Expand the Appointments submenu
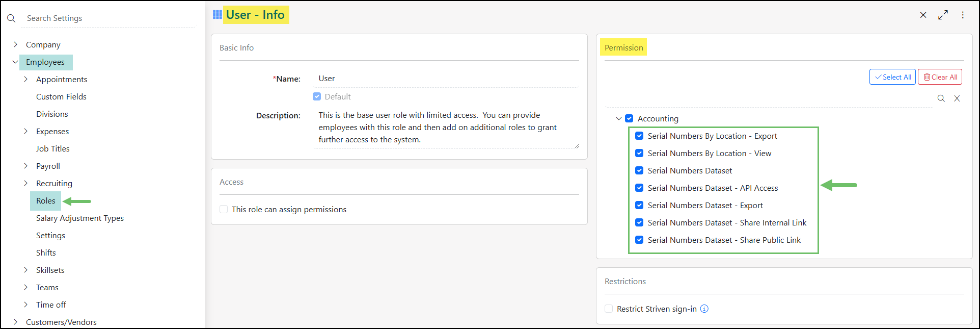 [25, 79]
